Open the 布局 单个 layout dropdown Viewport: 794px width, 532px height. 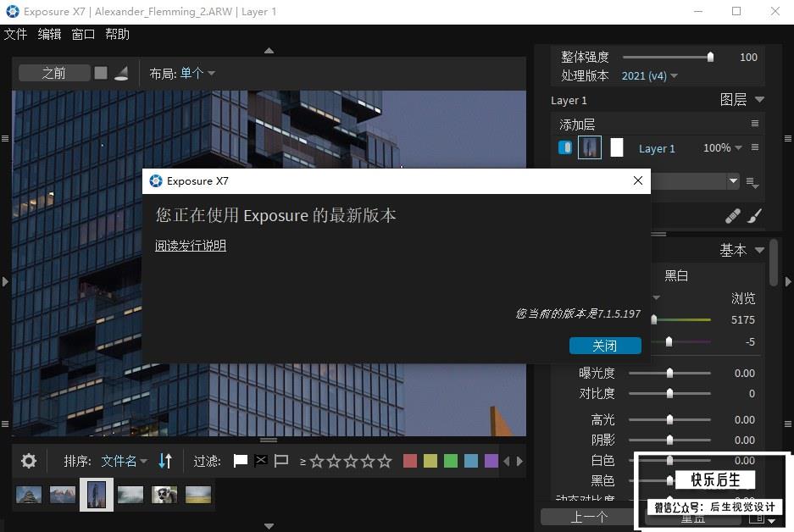coord(197,74)
